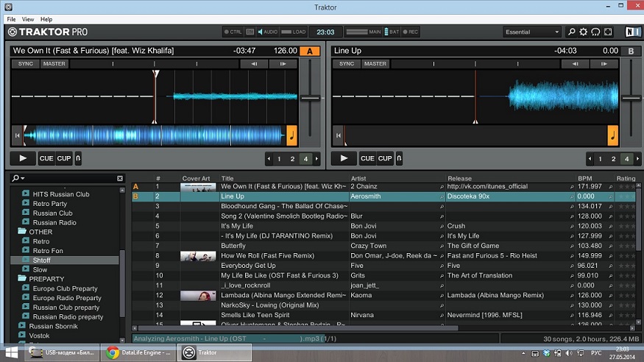Show smaller loop sizes on deck B
The width and height of the screenshot is (644, 362).
(x=590, y=159)
